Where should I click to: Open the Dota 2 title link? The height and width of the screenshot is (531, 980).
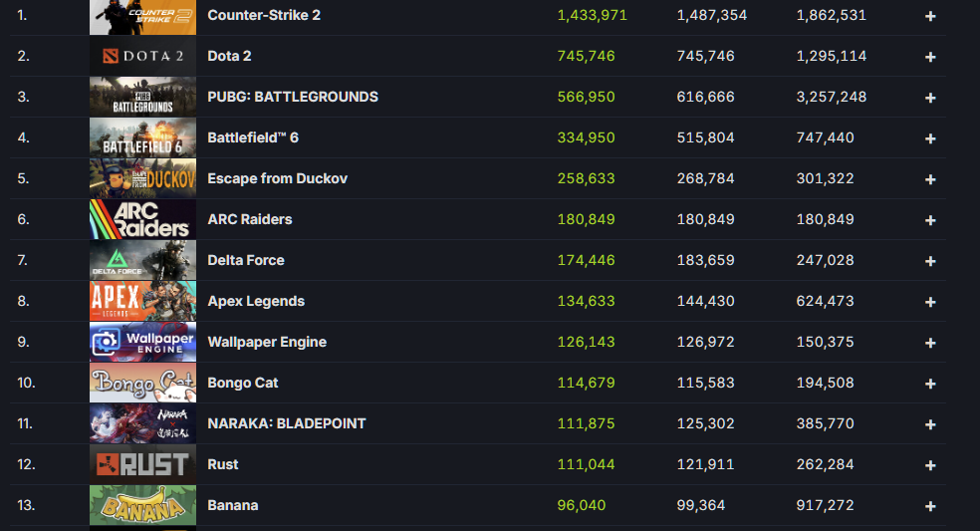pyautogui.click(x=229, y=56)
